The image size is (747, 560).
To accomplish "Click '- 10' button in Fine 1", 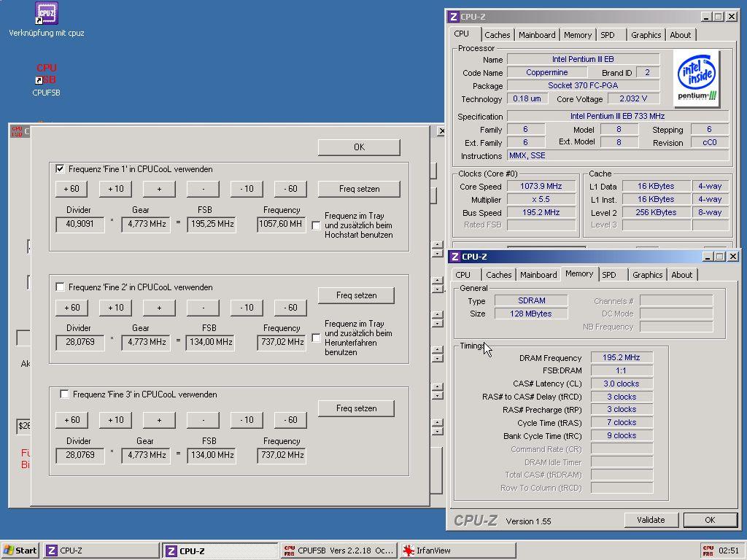I will (247, 189).
